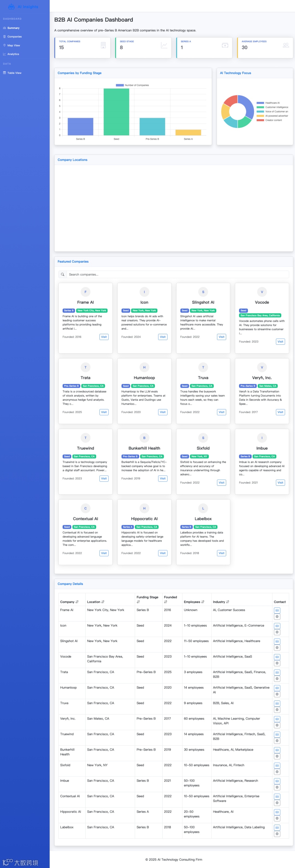Toggle Healthcare AI legend entry in donut chart

pos(268,103)
